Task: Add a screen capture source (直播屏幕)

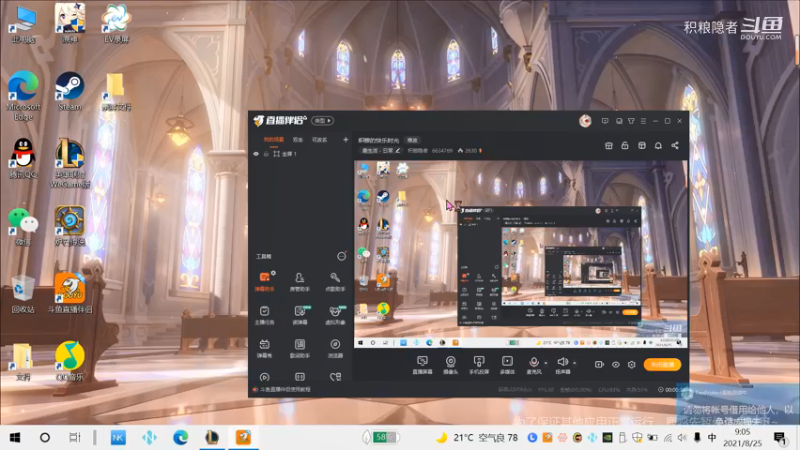Action: [422, 365]
